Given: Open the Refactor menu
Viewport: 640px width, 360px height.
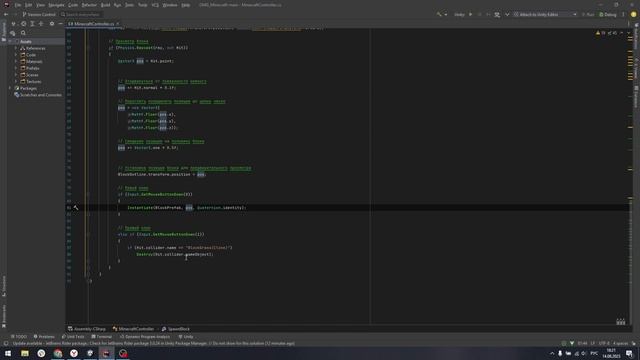Looking at the screenshot, I should coord(89,5).
